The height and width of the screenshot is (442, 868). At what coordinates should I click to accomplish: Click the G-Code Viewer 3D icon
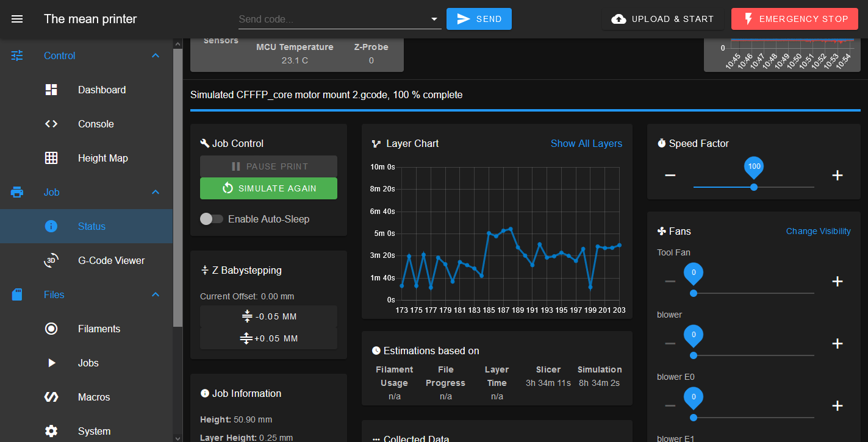[x=51, y=260]
